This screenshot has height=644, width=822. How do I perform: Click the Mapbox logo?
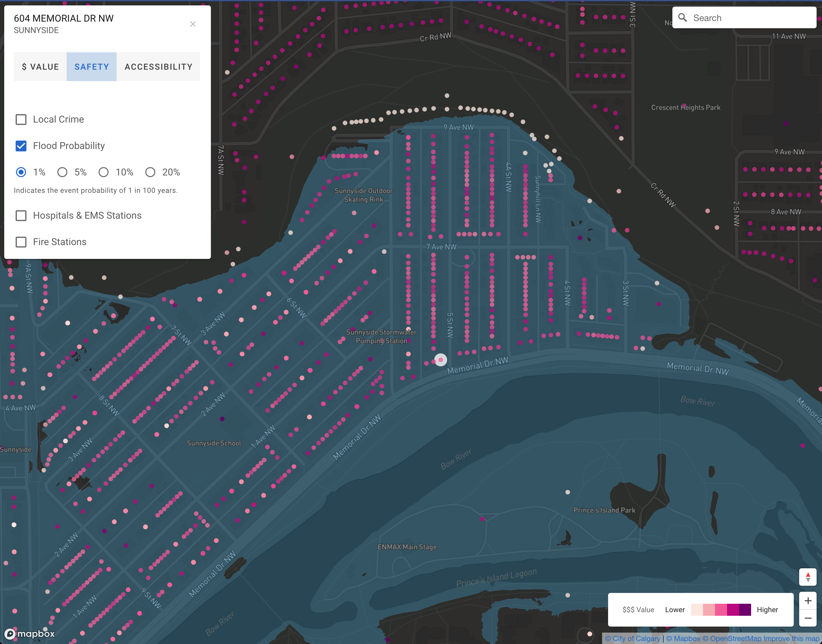pyautogui.click(x=30, y=634)
